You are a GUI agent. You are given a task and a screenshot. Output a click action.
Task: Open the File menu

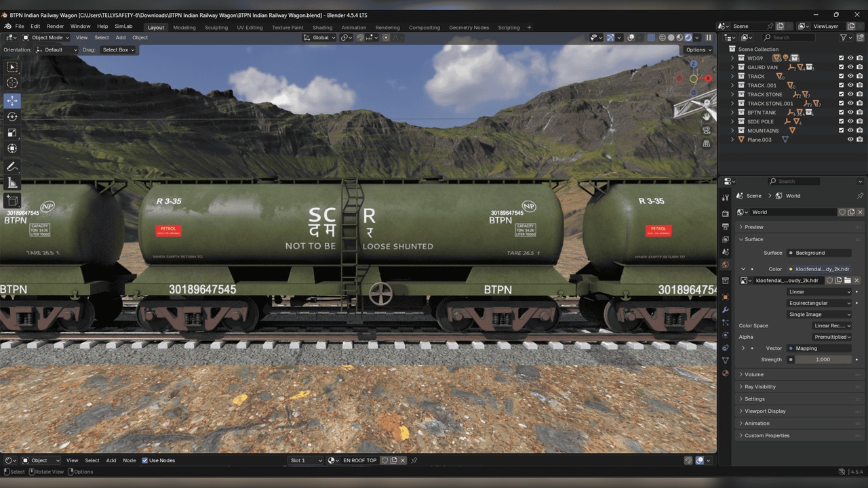20,26
